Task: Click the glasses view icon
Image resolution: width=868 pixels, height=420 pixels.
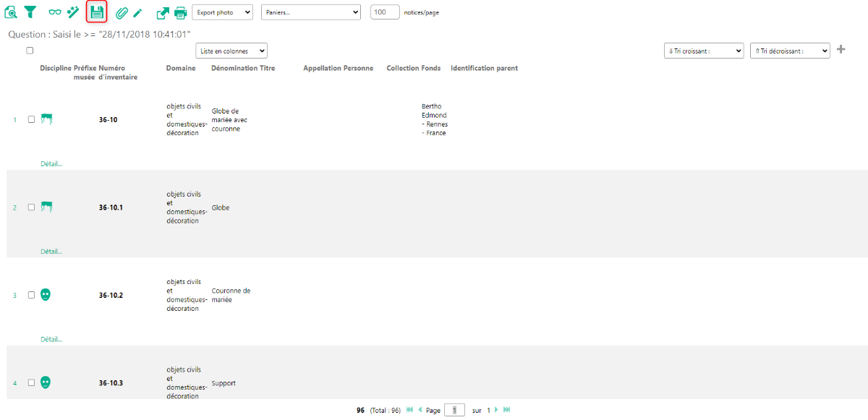Action: [x=55, y=12]
